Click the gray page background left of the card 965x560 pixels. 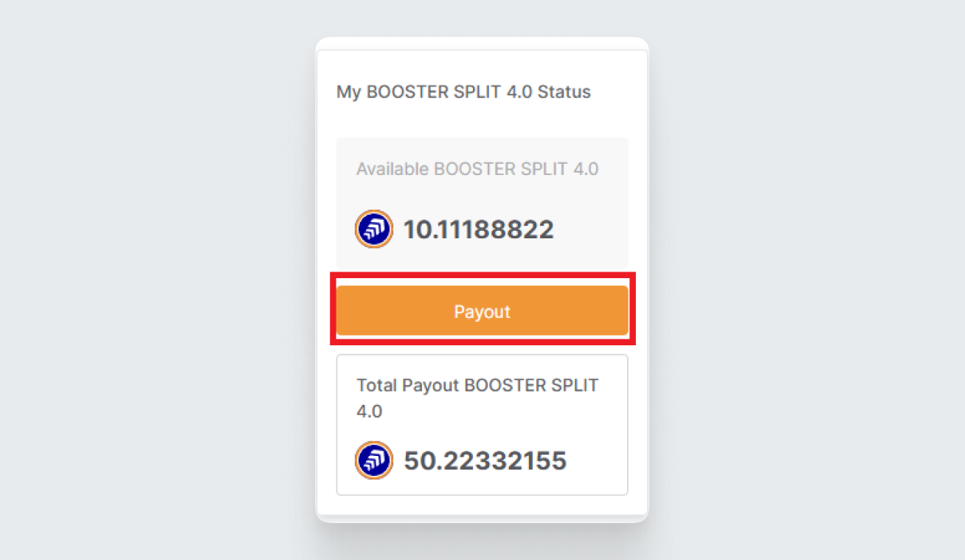click(148, 280)
